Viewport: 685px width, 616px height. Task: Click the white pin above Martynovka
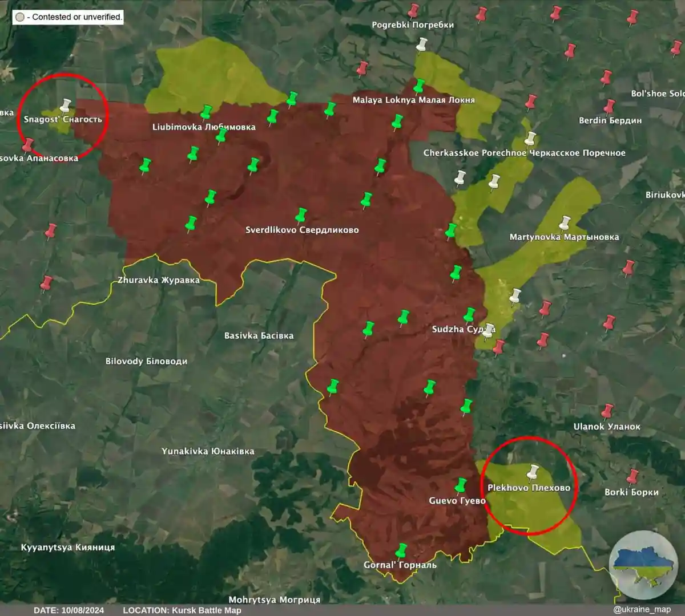[565, 222]
